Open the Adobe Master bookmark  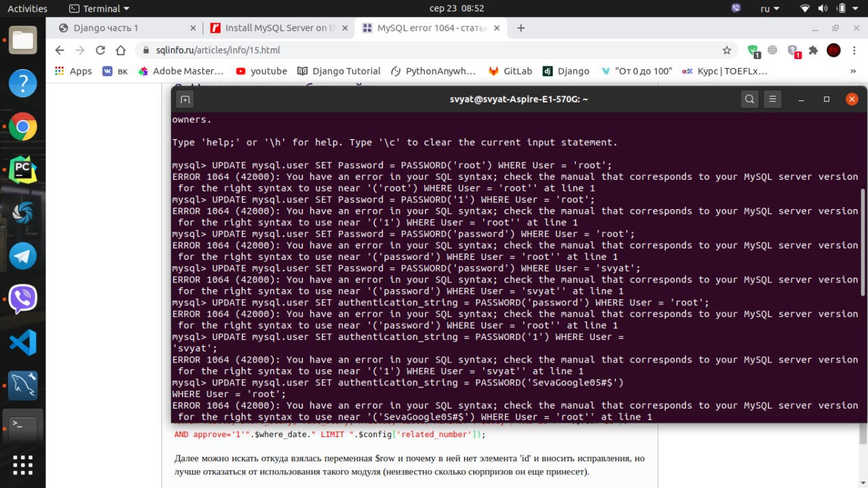180,71
